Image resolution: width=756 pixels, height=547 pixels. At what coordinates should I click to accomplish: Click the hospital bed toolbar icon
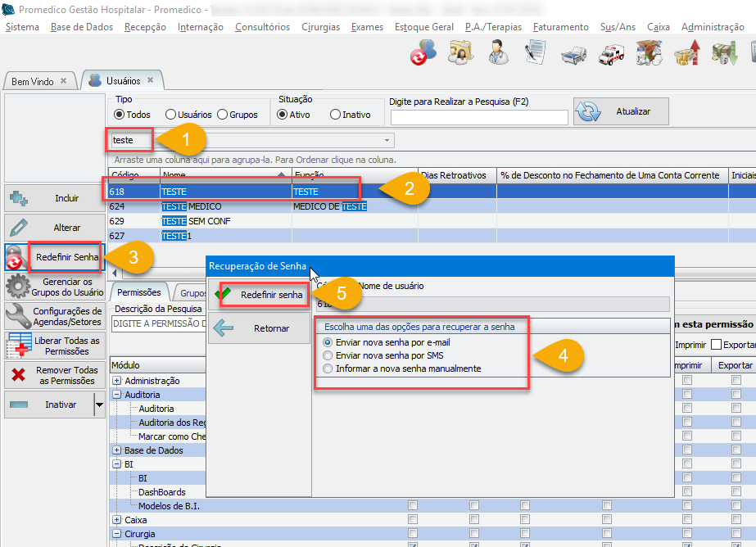tap(573, 56)
